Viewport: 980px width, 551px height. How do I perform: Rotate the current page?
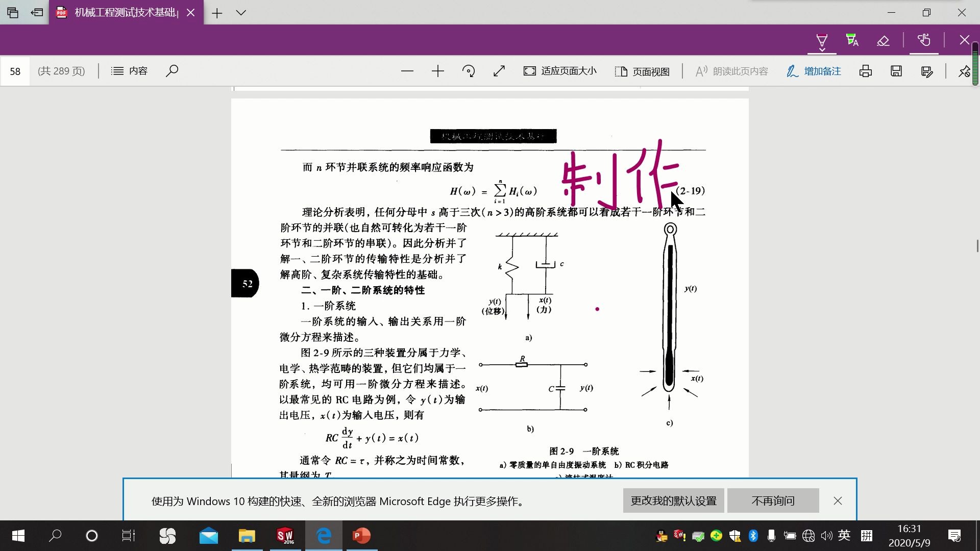tap(469, 71)
